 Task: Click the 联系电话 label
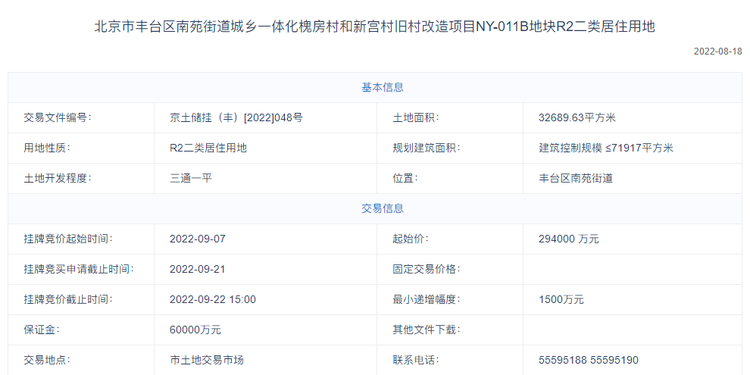tap(416, 360)
